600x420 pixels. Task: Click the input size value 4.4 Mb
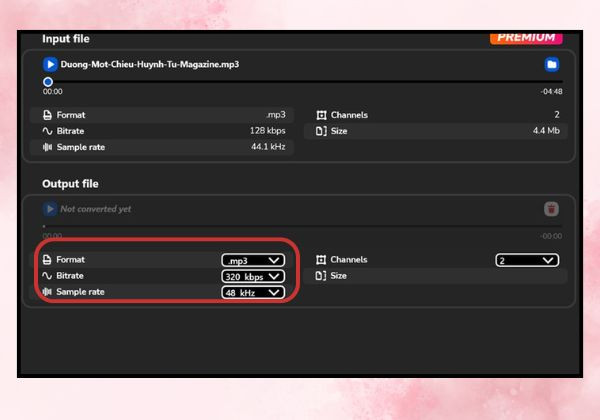point(546,130)
